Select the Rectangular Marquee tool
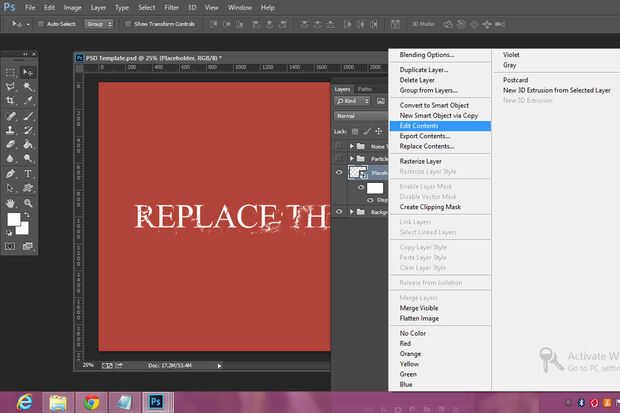This screenshot has height=413, width=620. click(11, 73)
